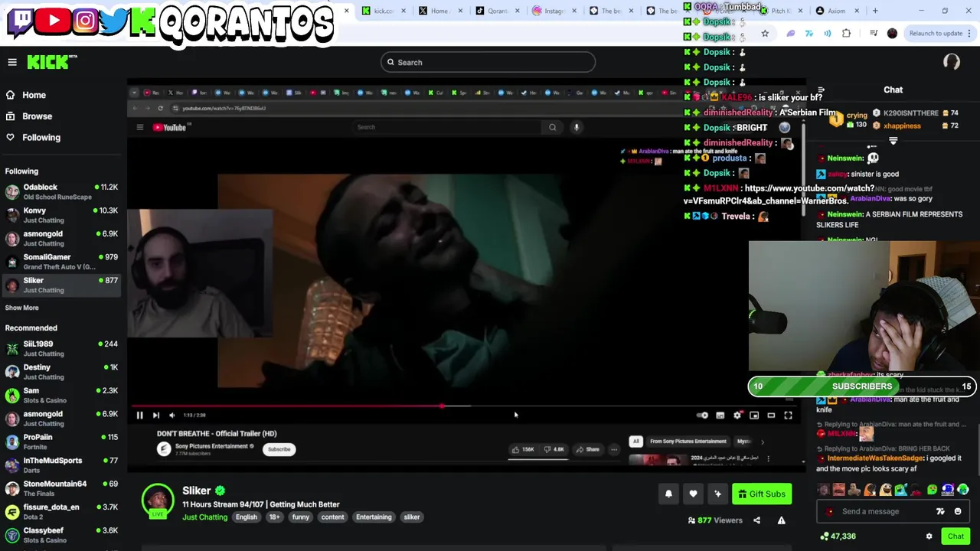Open Following in the sidebar
This screenshot has height=551, width=980.
coord(33,138)
